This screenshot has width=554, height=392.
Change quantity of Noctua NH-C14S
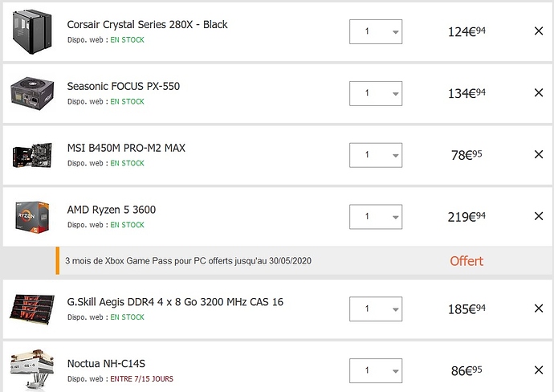[375, 370]
